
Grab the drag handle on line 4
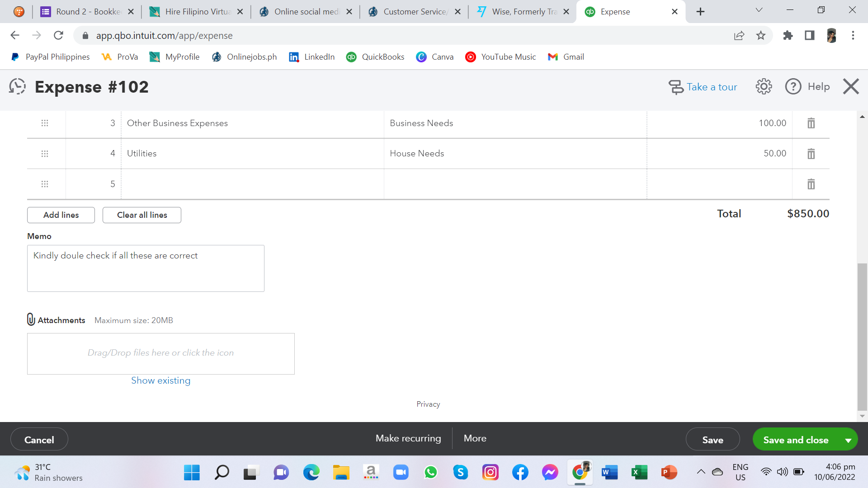tap(45, 154)
